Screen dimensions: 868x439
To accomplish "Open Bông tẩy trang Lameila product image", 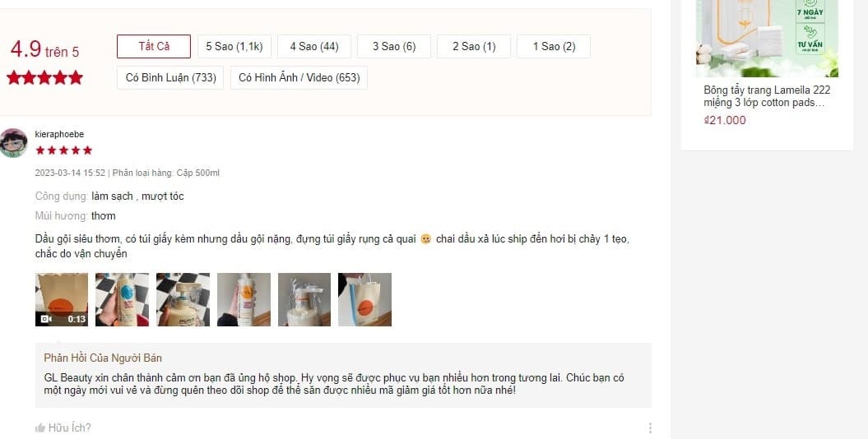I will coord(767,38).
